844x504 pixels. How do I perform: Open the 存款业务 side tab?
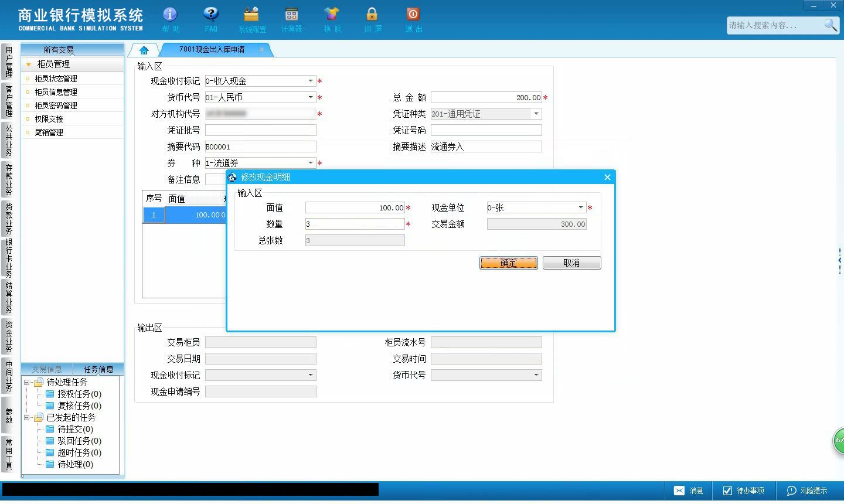pyautogui.click(x=8, y=179)
